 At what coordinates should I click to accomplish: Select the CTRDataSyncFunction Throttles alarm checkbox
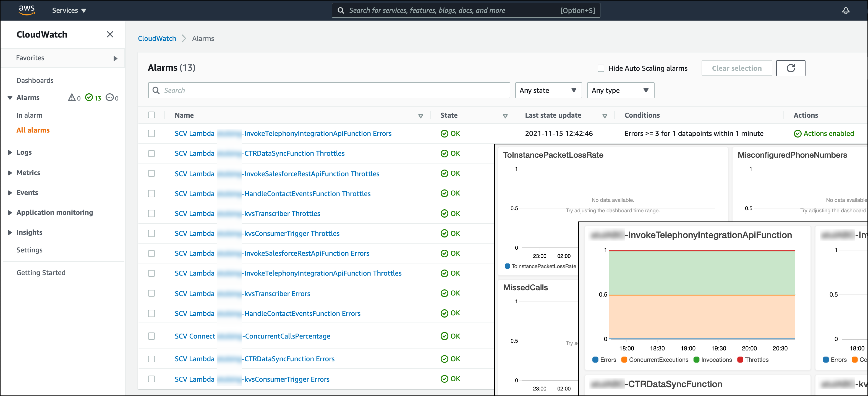(152, 154)
